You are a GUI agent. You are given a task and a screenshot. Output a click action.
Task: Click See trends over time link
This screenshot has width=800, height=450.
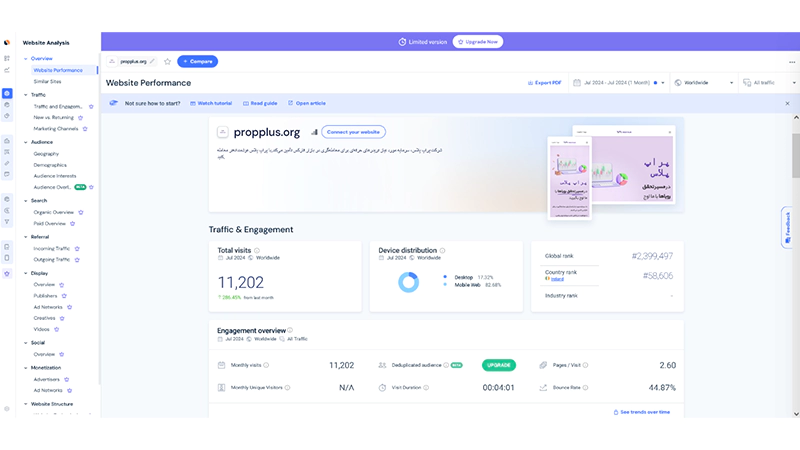[x=642, y=412]
